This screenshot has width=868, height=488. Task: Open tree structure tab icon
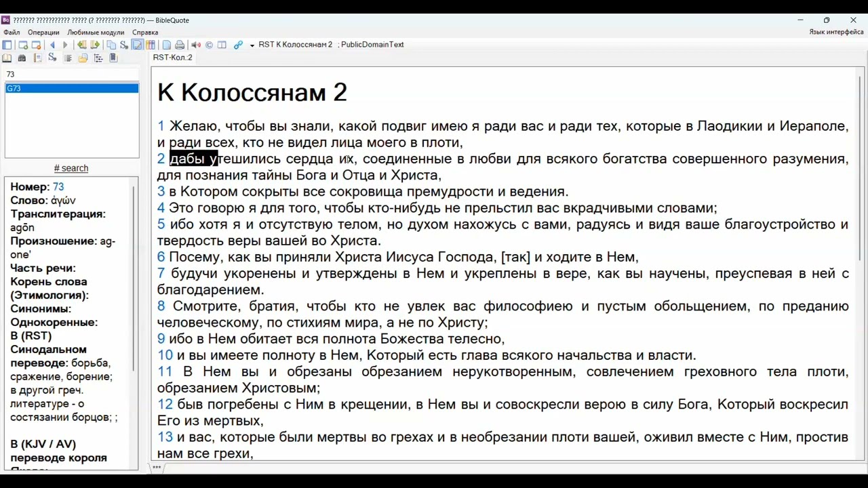coord(98,58)
